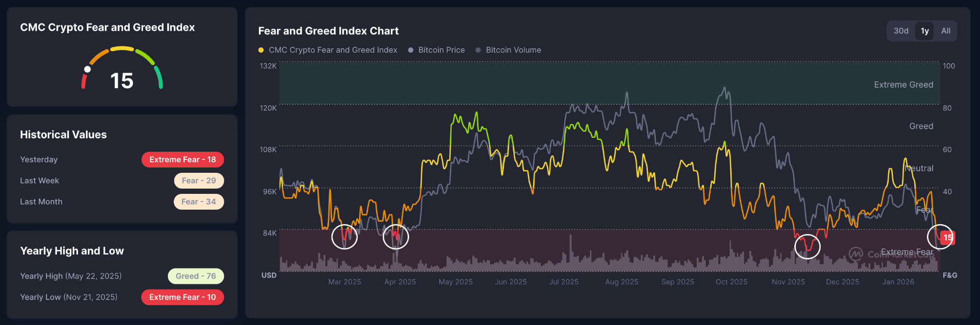Switch chart range to 30d
Image resolution: width=980 pixels, height=325 pixels.
pyautogui.click(x=901, y=31)
